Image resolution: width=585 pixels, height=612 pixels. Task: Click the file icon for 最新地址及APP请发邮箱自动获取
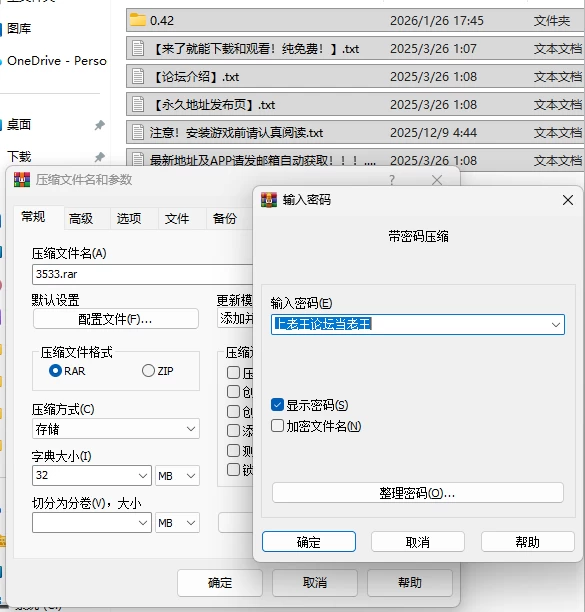point(138,159)
